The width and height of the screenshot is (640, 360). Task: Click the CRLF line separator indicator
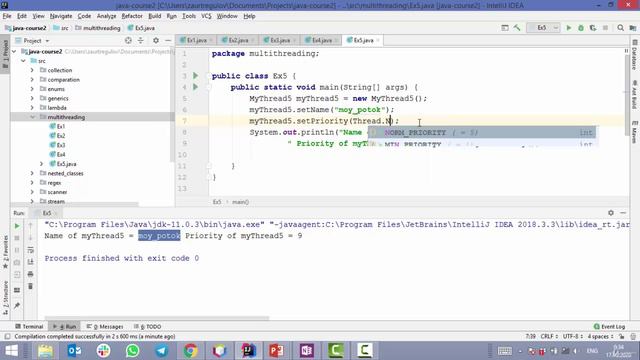(549, 336)
